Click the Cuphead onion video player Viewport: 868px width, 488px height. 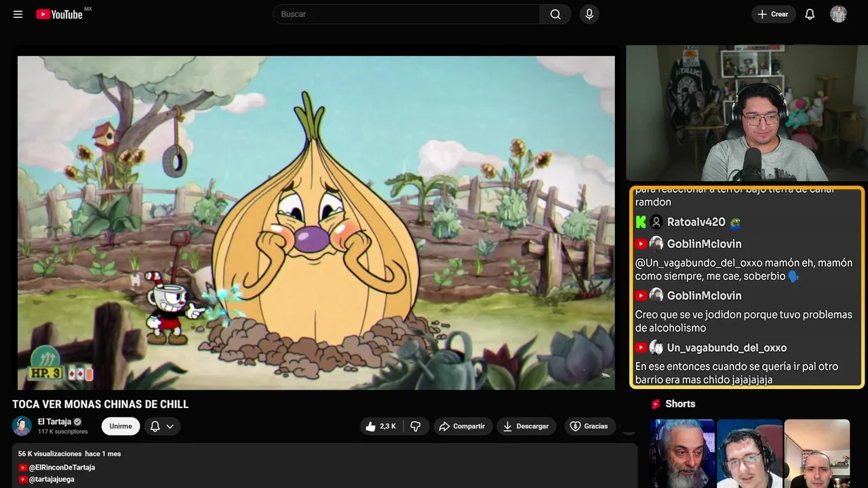[316, 222]
